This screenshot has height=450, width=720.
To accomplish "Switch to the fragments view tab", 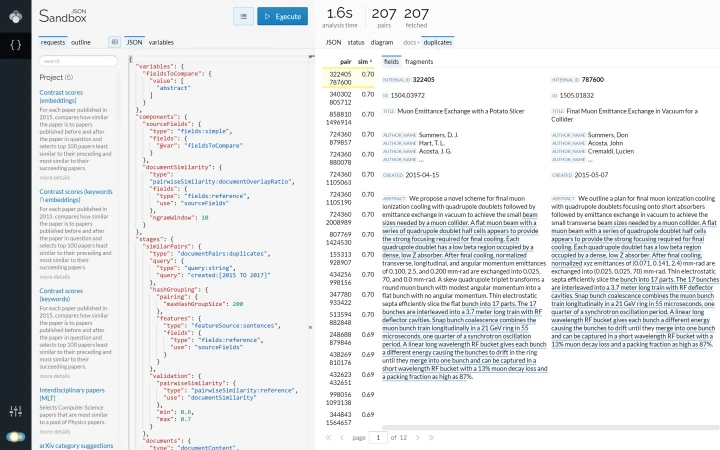I will (419, 62).
